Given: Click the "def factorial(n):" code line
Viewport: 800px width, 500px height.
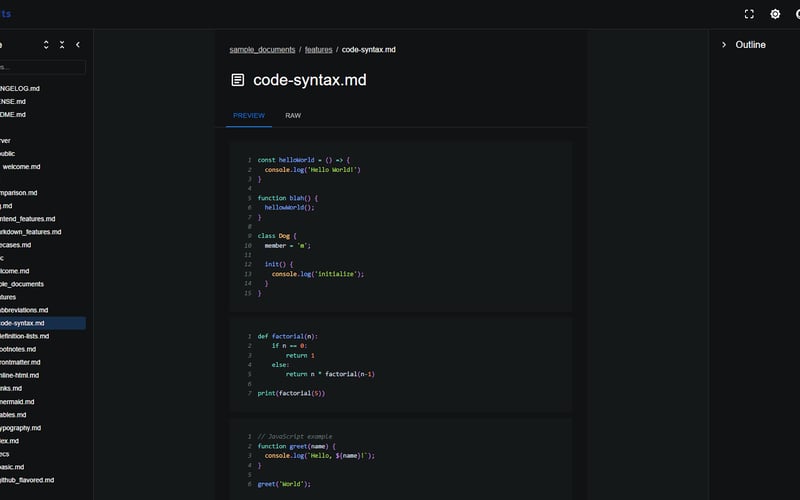Looking at the screenshot, I should (287, 336).
